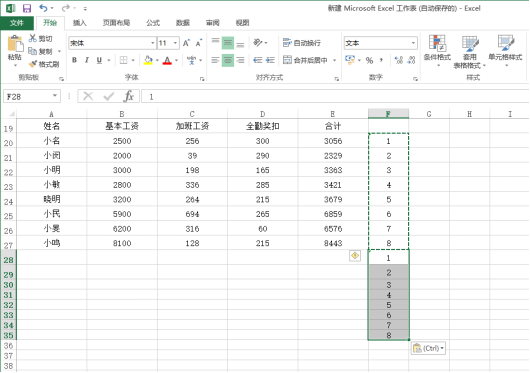The width and height of the screenshot is (530, 373).
Task: Click the Undo arrow icon
Action: click(43, 8)
